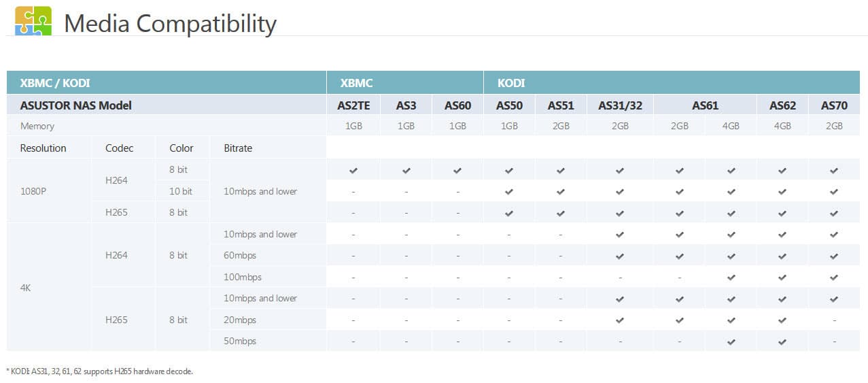Click the Bitrate column label
Image resolution: width=868 pixels, height=383 pixels.
click(x=238, y=148)
